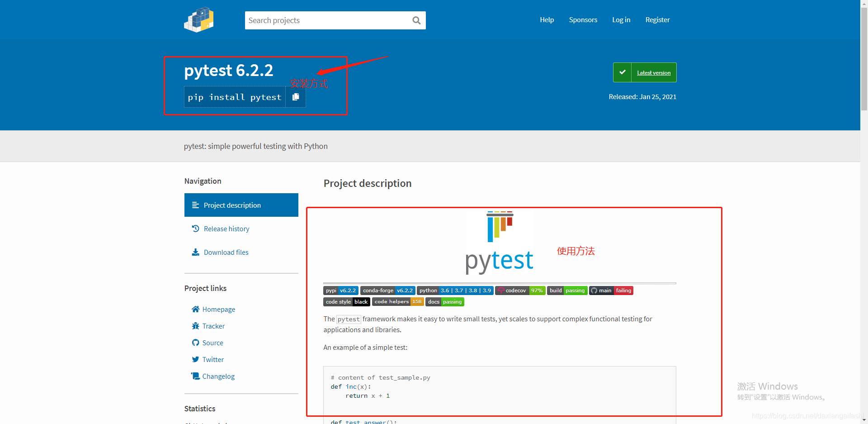
Task: Click the search magnifier icon
Action: tap(416, 20)
